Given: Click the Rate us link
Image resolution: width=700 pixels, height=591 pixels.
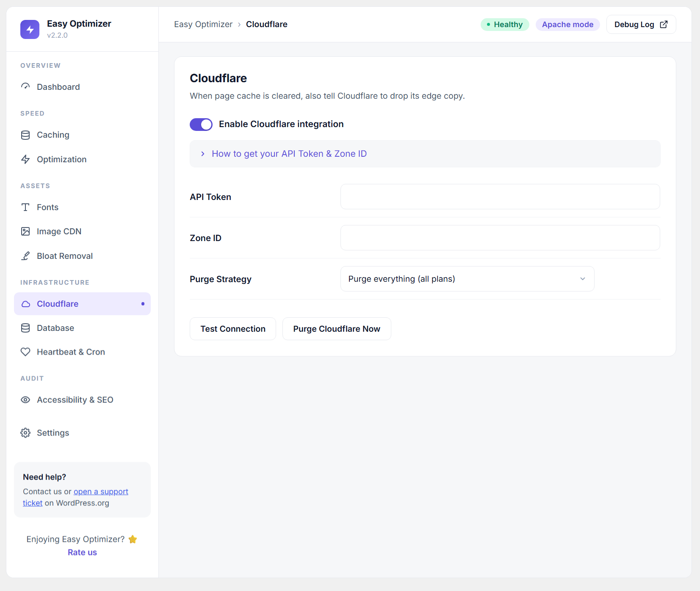Looking at the screenshot, I should tap(82, 552).
